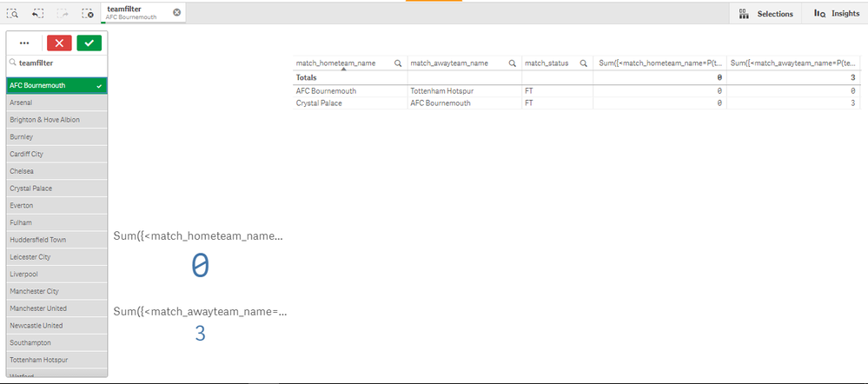Focus the teamfilter search field

57,63
